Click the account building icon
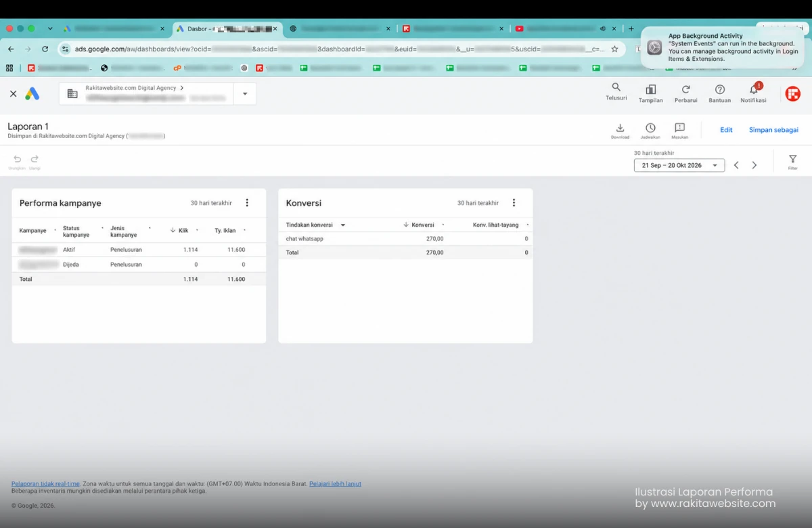Screen dimensions: 812x528 click(x=72, y=94)
